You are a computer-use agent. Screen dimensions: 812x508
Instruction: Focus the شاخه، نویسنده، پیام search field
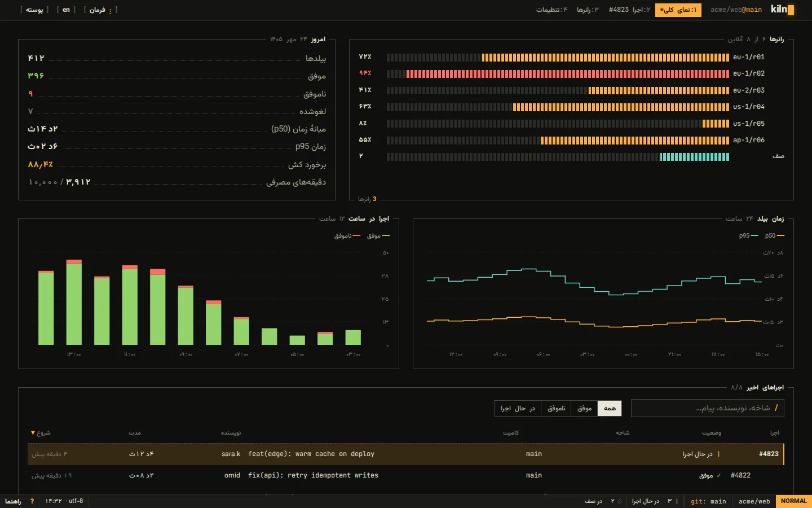[708, 408]
